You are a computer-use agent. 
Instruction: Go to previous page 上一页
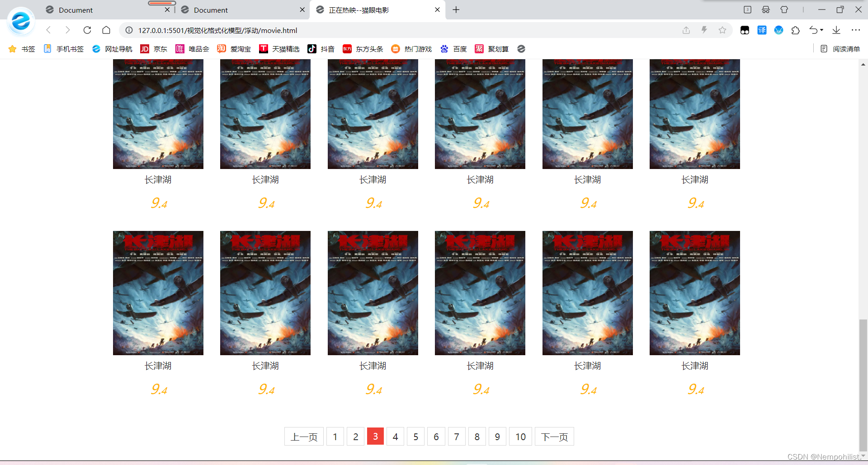(304, 437)
